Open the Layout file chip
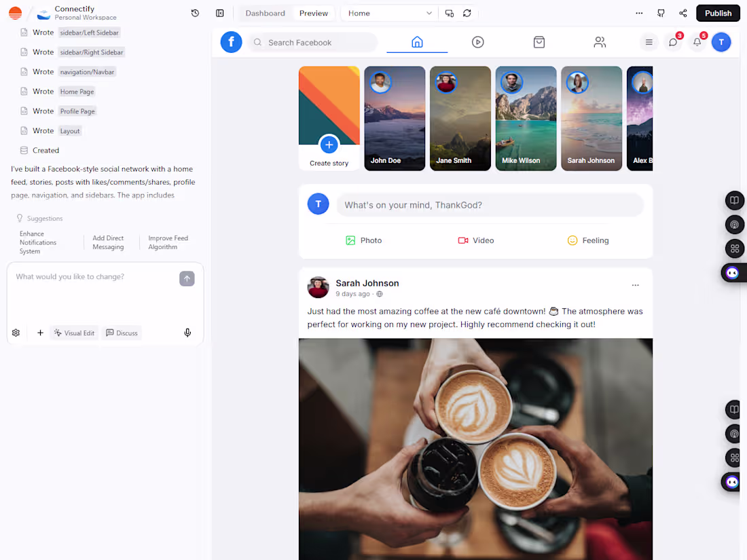Viewport: 747px width, 560px height. [x=70, y=131]
